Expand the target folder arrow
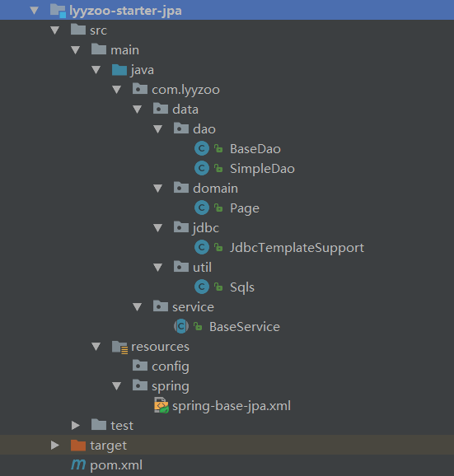Screen dimensions: 454x476 (x=55, y=446)
